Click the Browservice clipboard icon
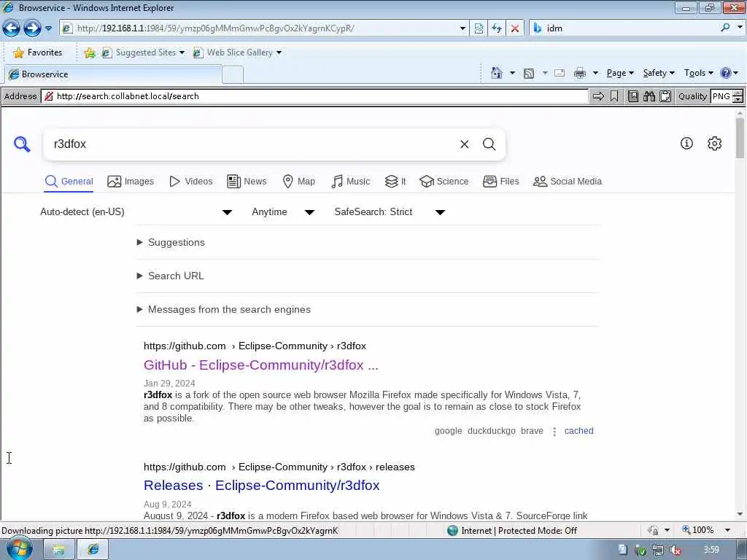 (x=665, y=96)
